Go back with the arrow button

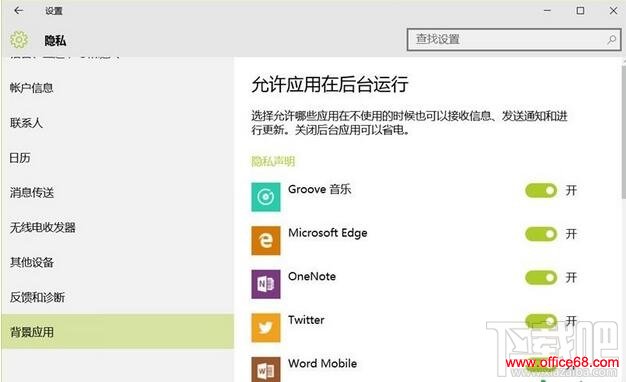18,11
